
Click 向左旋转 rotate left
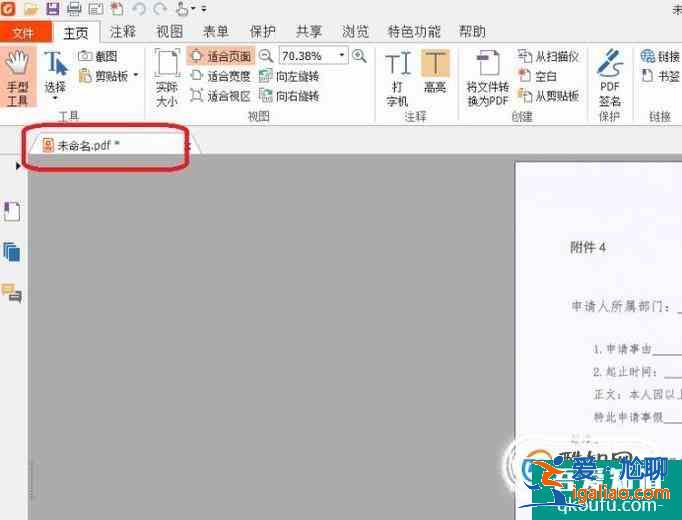(289, 76)
